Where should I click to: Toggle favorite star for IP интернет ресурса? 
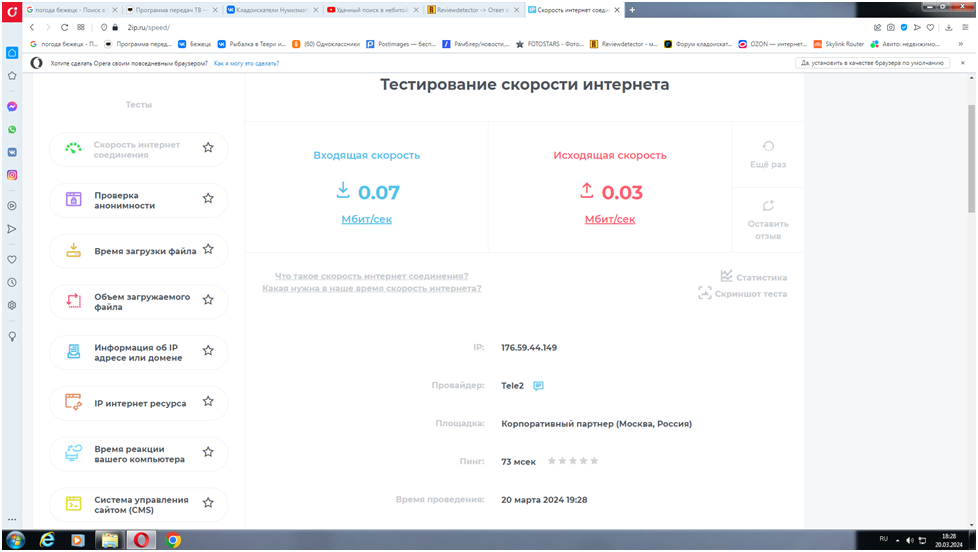(x=208, y=402)
